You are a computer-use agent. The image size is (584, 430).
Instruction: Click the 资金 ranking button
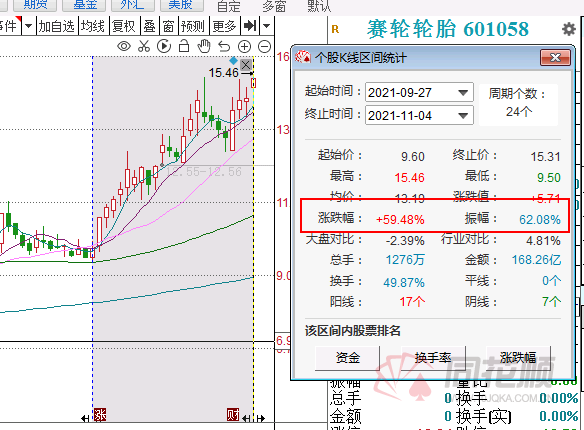coord(347,358)
